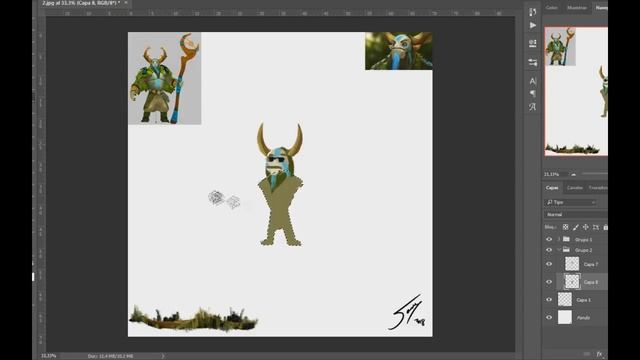640x360 pixels.
Task: Select the Capa 1 layer thumbnail
Action: tap(565, 299)
